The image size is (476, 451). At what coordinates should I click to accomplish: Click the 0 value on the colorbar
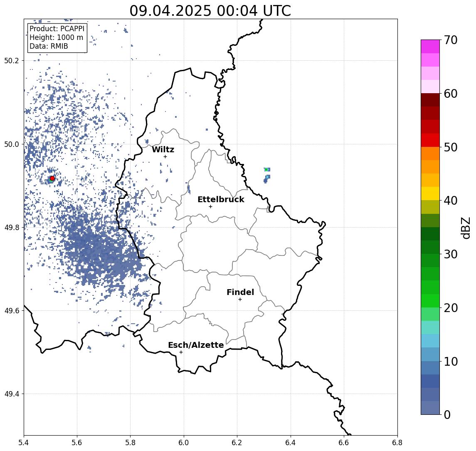pyautogui.click(x=447, y=414)
